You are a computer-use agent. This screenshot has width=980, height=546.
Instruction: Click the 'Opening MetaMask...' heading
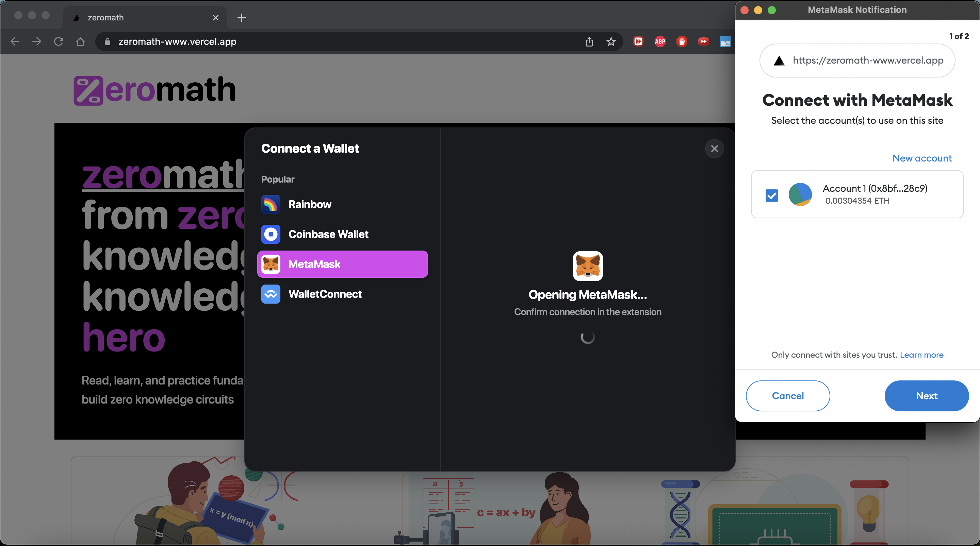[588, 295]
